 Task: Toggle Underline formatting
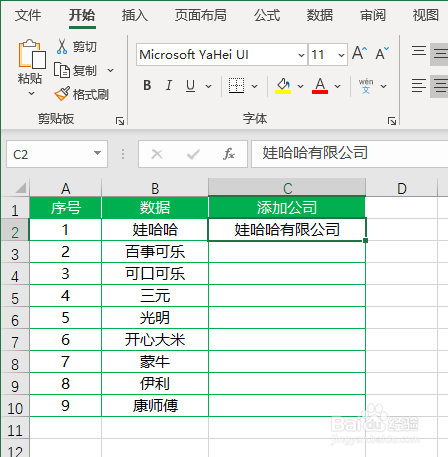pyautogui.click(x=190, y=86)
